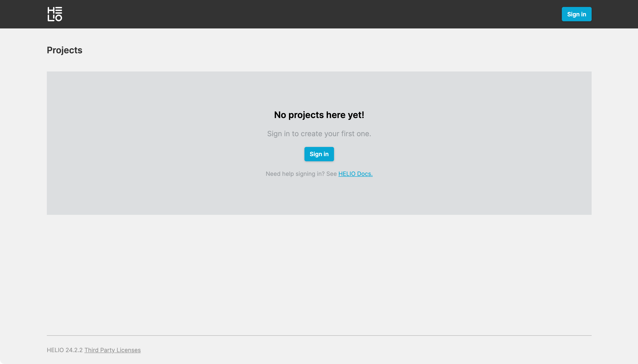This screenshot has width=638, height=364.
Task: Click 'Sign in to create your first one' text
Action: [319, 134]
